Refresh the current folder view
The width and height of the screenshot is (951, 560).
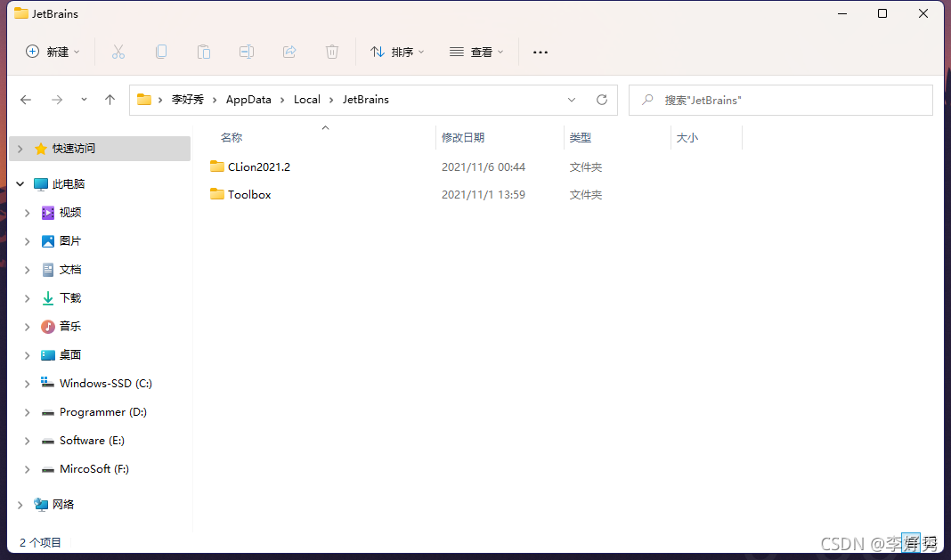coord(602,100)
